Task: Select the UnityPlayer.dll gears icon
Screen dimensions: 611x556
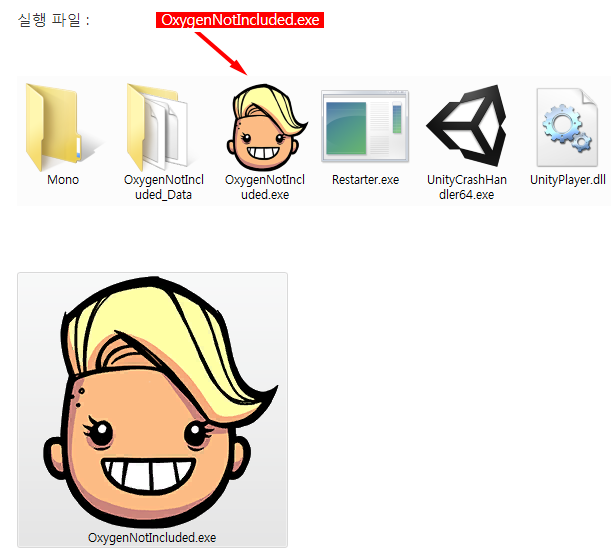Action: (x=567, y=127)
